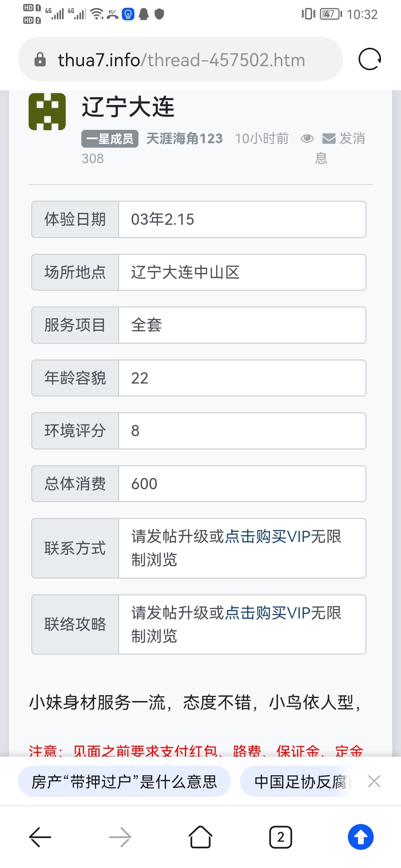This screenshot has width=401, height=868.
Task: Open the envelope icon to send a message
Action: point(328,139)
